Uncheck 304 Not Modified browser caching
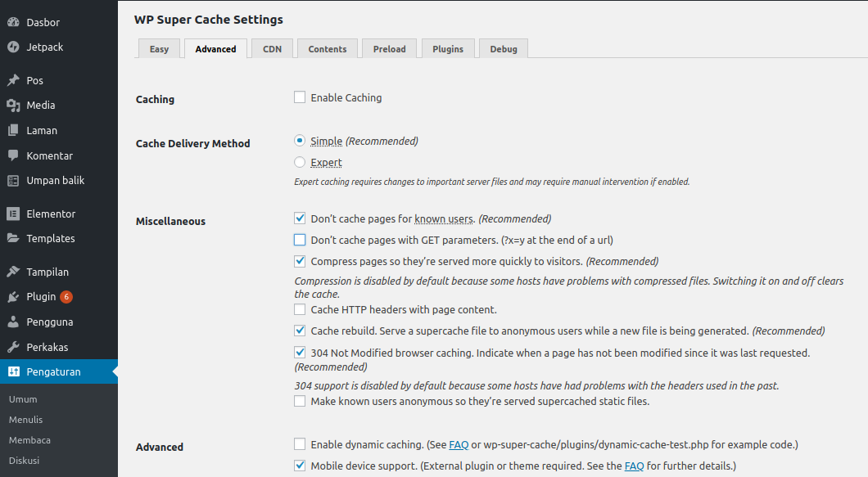Viewport: 868px width, 477px height. [300, 352]
